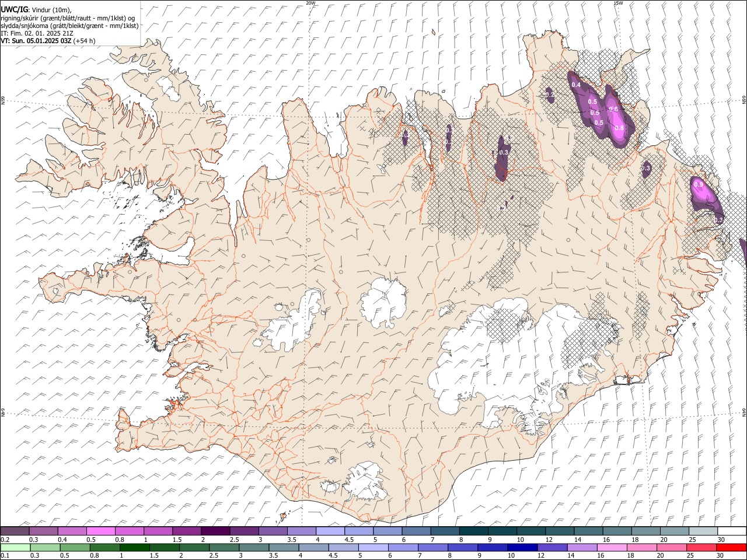Viewport: 747px width, 560px height.
Task: Select the light pink swatch labelled 16 in the bottom legend row
Action: tap(612, 547)
